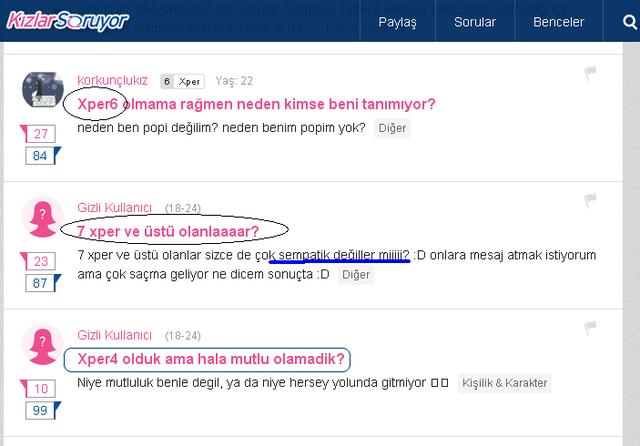Click 'Gizli Kullanıcı' above the Xper4 question
Image resolution: width=640 pixels, height=446 pixels.
[x=114, y=335]
